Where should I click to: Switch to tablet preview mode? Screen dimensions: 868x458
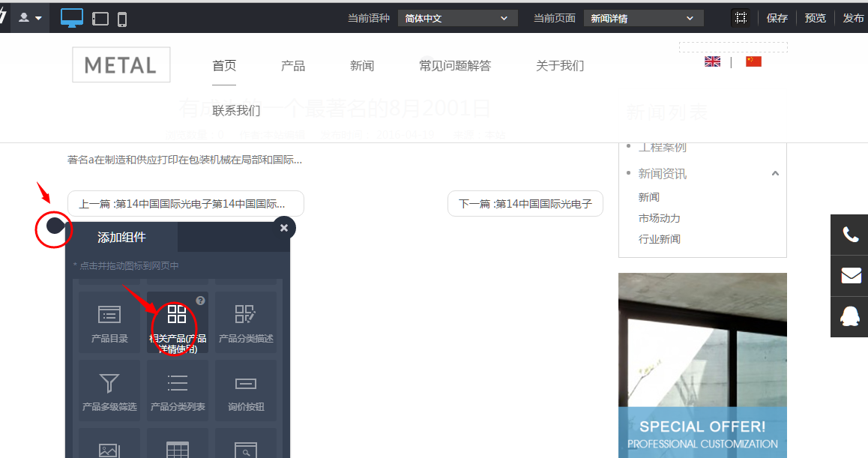pos(102,18)
